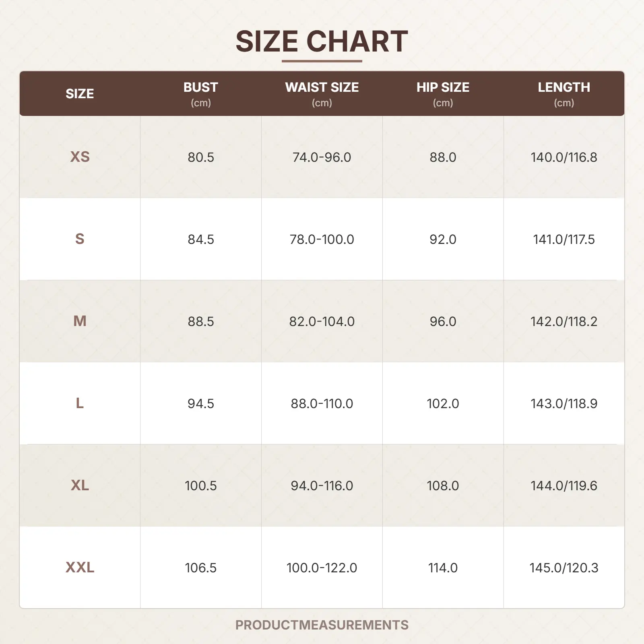Click the XL size row label
The width and height of the screenshot is (644, 644).
[80, 485]
